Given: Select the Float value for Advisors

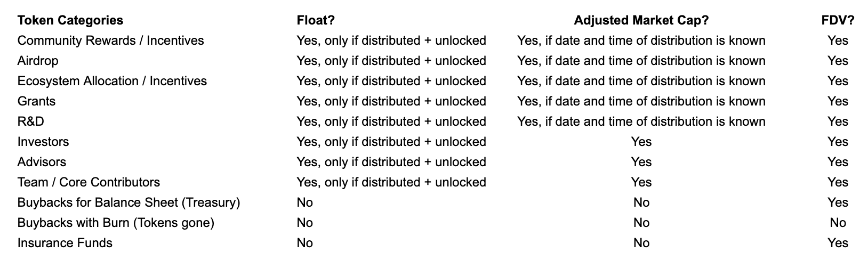Looking at the screenshot, I should (391, 162).
